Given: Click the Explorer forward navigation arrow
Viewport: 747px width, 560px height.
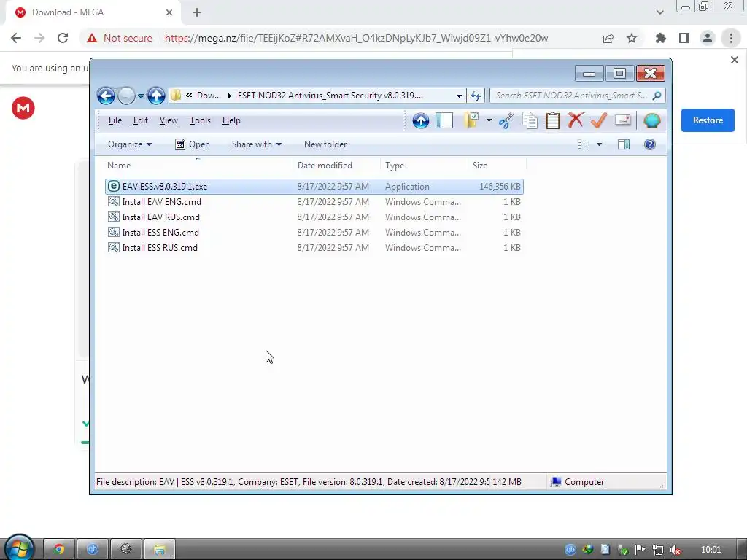Looking at the screenshot, I should click(x=126, y=96).
